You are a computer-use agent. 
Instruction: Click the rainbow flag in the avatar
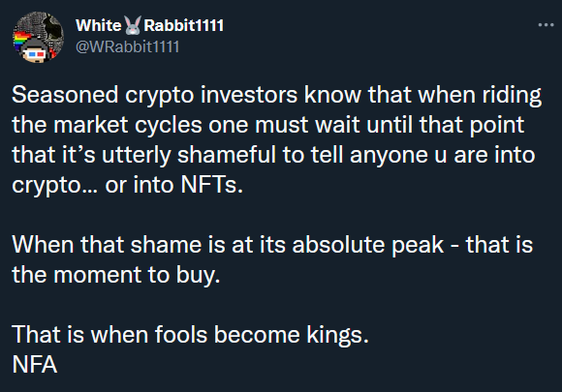[20, 40]
